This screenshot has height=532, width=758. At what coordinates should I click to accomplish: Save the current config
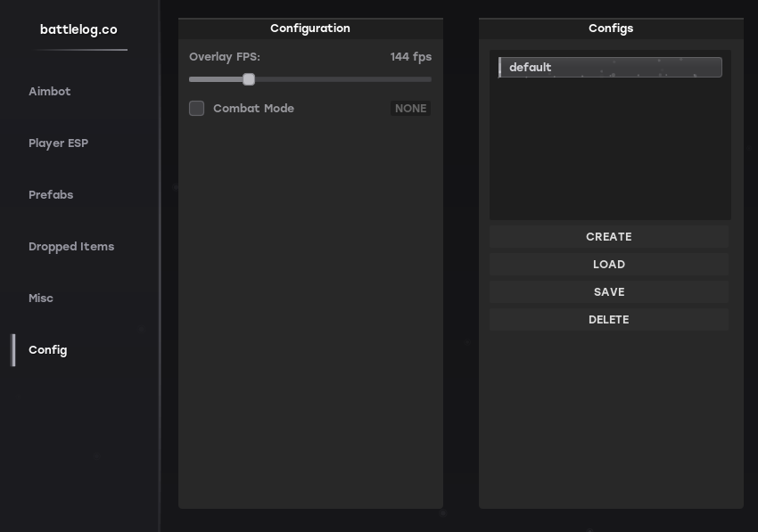coord(609,292)
